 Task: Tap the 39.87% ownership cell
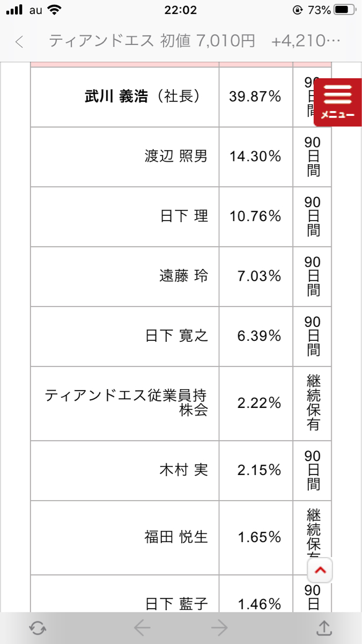click(255, 97)
